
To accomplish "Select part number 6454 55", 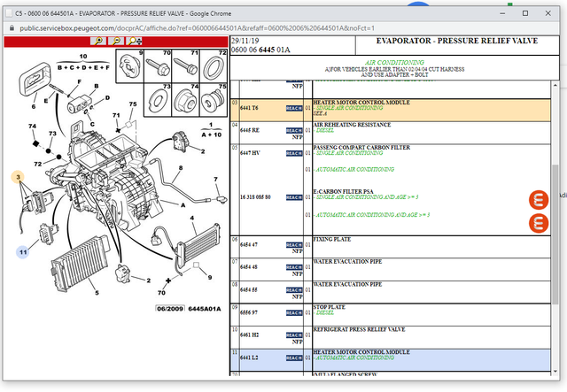I will click(249, 289).
